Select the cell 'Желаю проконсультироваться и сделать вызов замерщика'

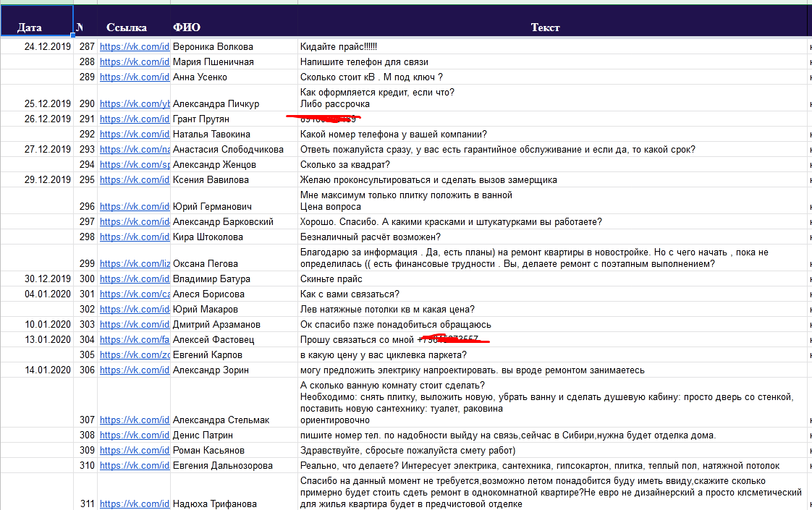552,179
